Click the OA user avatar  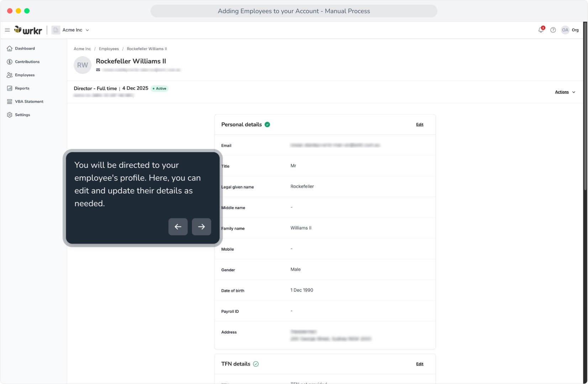565,30
